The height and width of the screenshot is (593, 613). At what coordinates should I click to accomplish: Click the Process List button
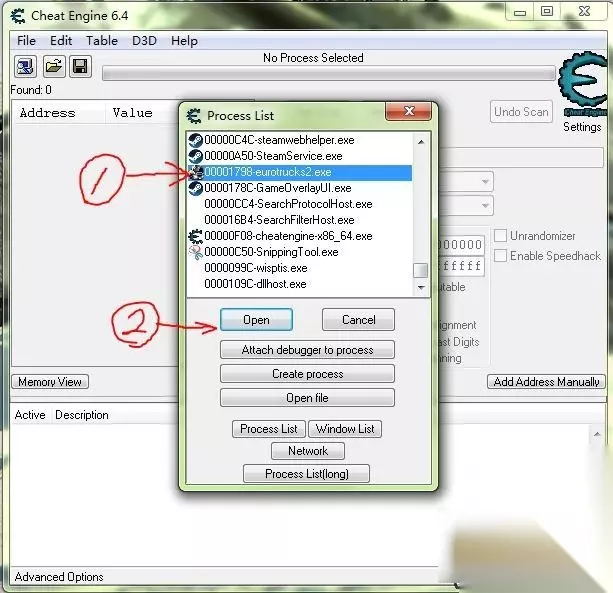(x=269, y=429)
